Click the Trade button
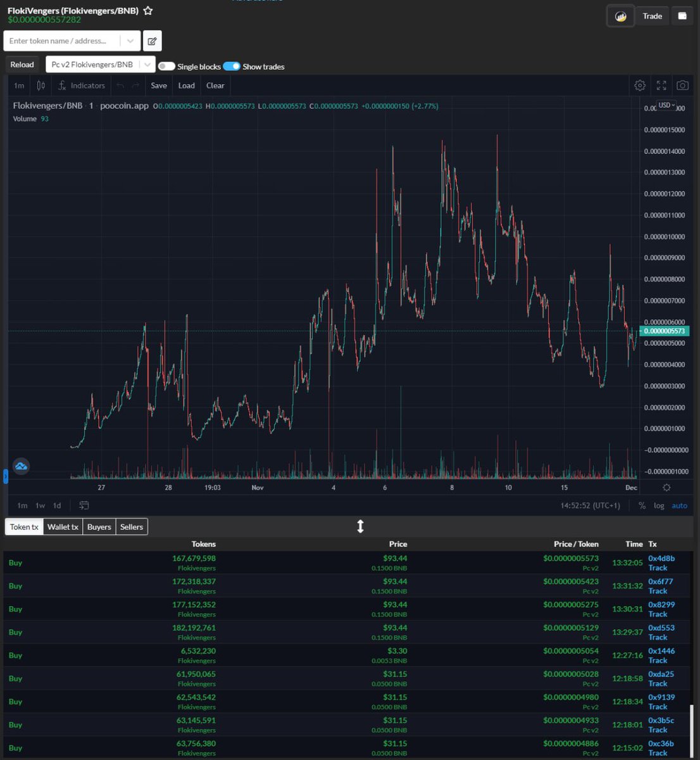The image size is (700, 760). pyautogui.click(x=652, y=16)
